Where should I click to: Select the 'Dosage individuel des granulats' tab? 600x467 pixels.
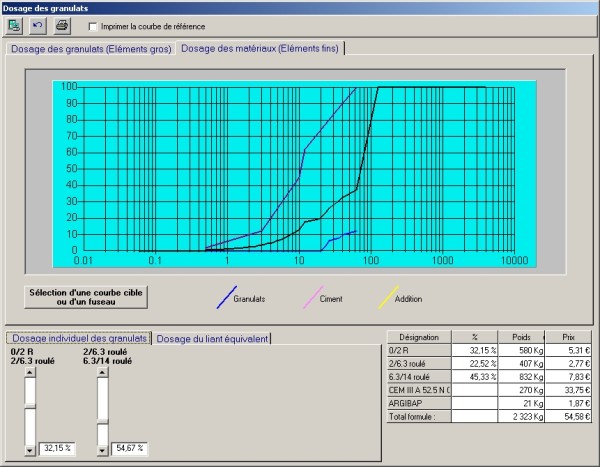pos(79,338)
